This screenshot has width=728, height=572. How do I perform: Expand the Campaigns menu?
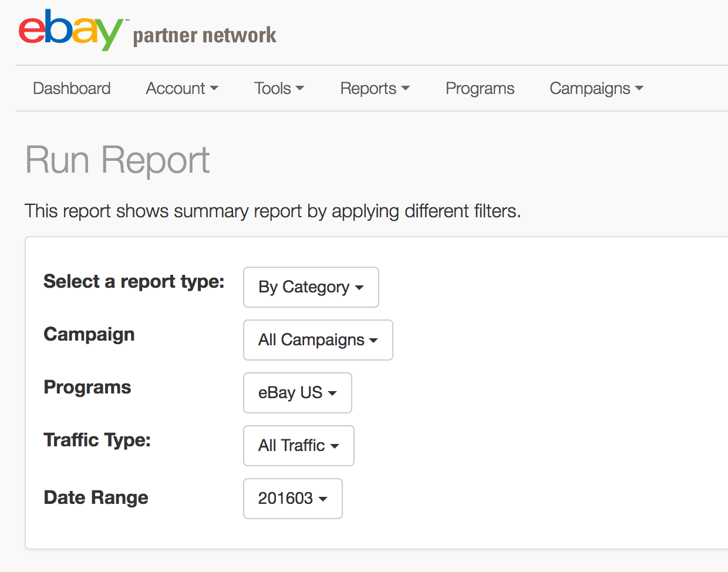(x=596, y=88)
